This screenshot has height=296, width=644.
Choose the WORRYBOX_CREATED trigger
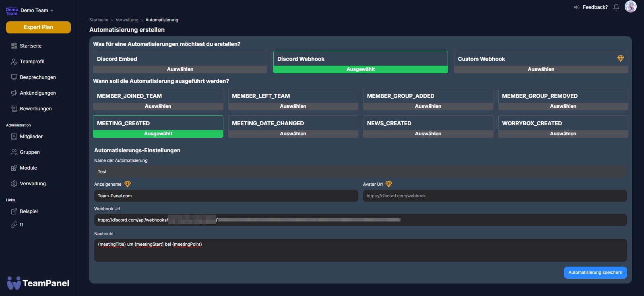[x=563, y=134]
